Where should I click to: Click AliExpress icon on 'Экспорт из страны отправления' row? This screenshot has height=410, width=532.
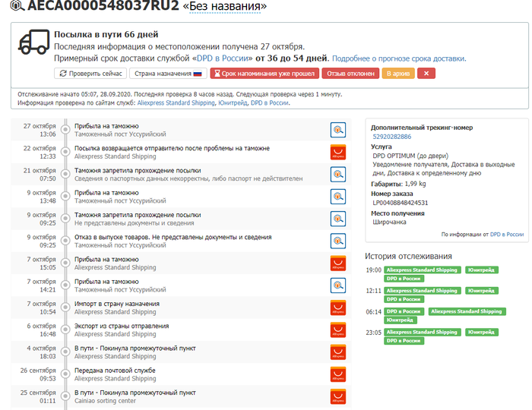click(338, 330)
